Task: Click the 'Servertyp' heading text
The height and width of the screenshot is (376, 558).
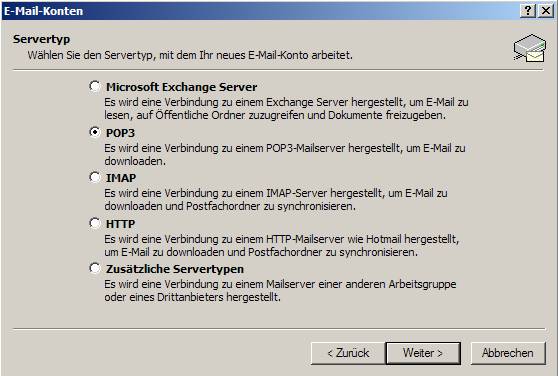Action: [41, 39]
